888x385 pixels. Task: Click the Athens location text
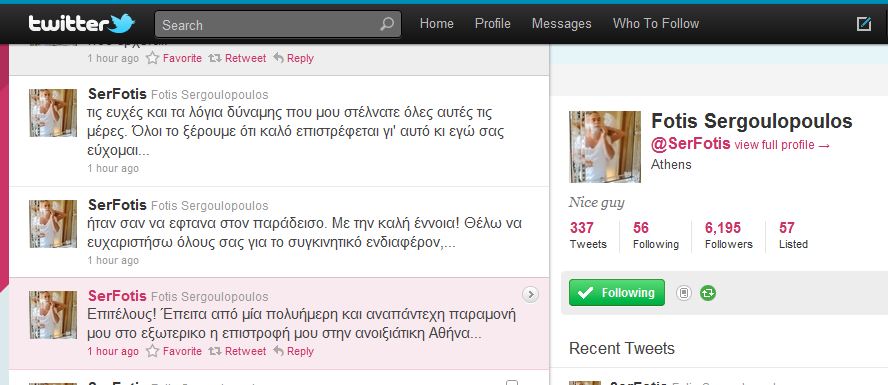point(671,164)
